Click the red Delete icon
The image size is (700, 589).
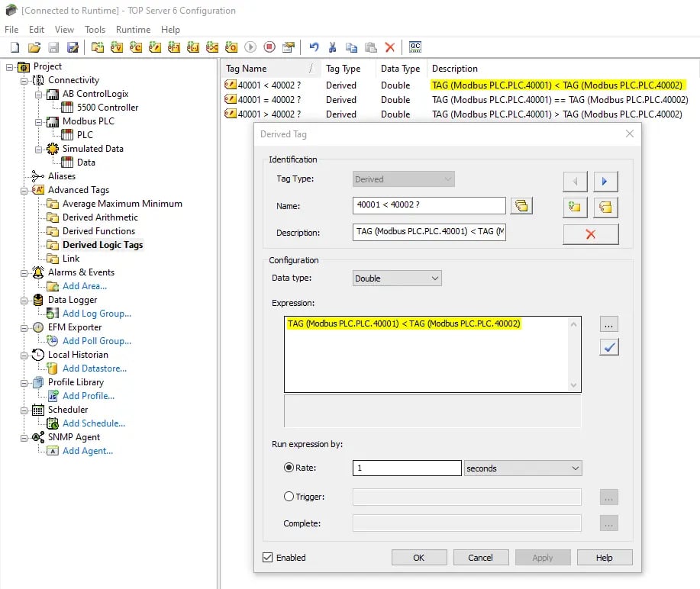[x=390, y=47]
